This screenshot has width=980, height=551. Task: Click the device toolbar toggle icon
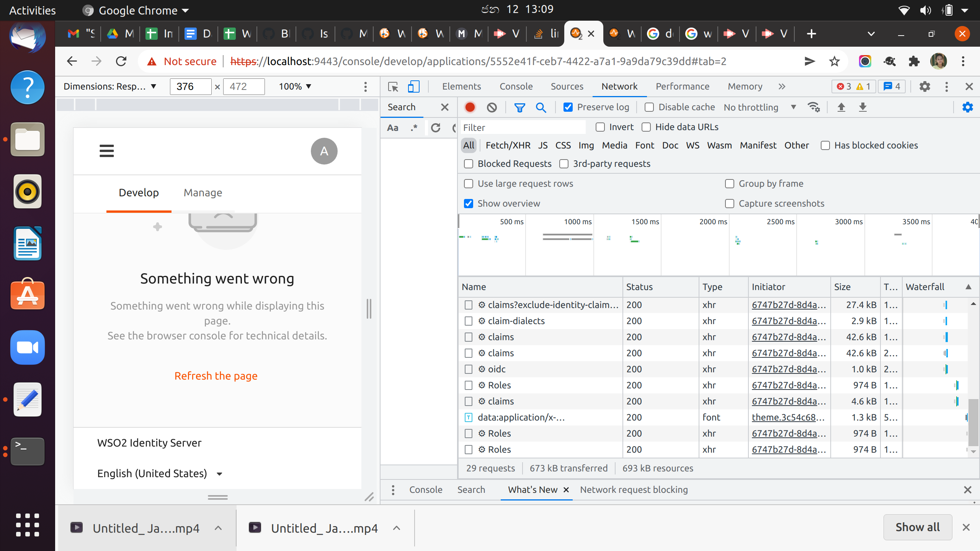click(413, 86)
